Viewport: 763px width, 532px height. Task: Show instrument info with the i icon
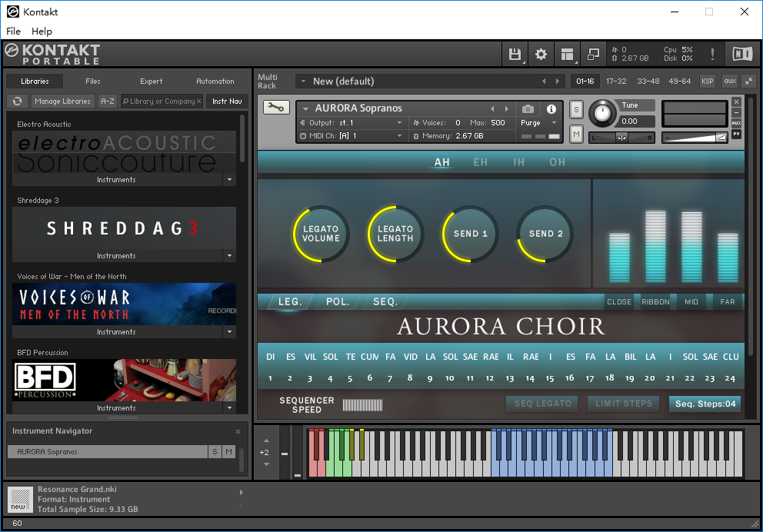551,109
